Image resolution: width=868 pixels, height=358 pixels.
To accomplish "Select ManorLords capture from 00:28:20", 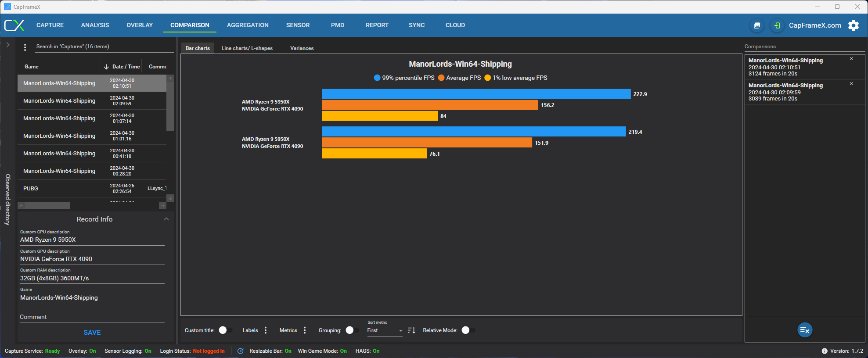I will 92,171.
